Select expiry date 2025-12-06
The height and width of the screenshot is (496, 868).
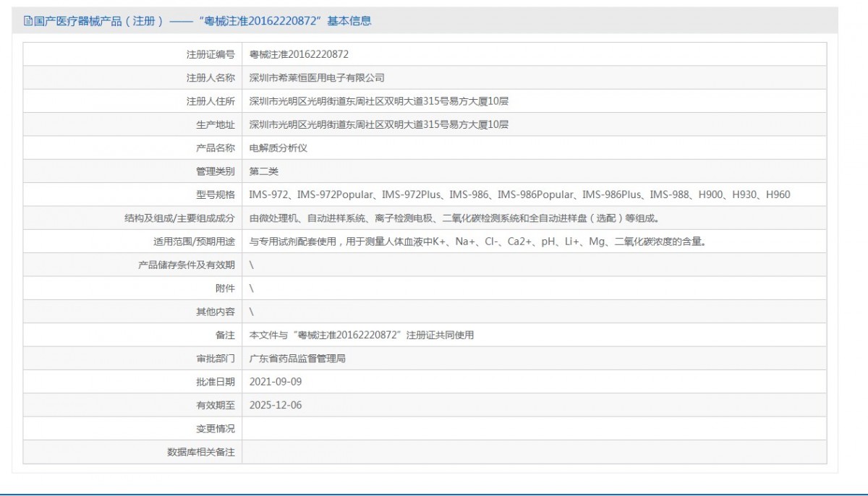click(x=276, y=405)
